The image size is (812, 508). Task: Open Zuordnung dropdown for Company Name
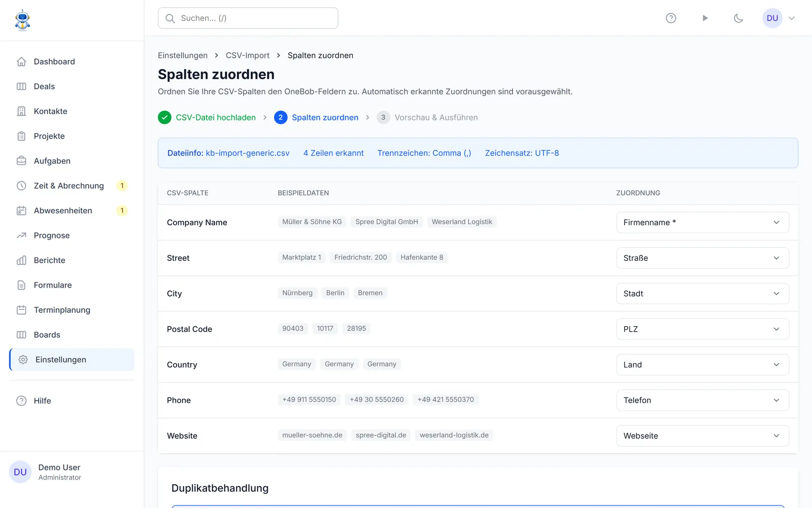(702, 223)
